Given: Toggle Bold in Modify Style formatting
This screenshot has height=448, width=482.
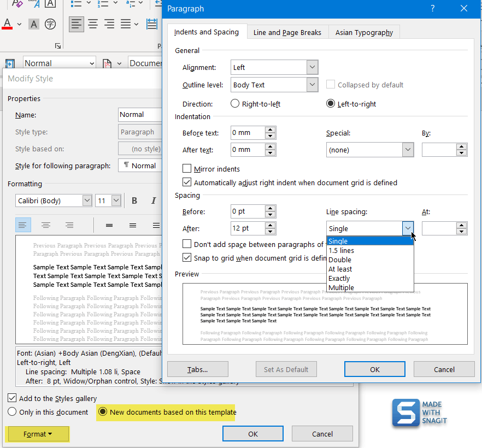Looking at the screenshot, I should click(134, 201).
